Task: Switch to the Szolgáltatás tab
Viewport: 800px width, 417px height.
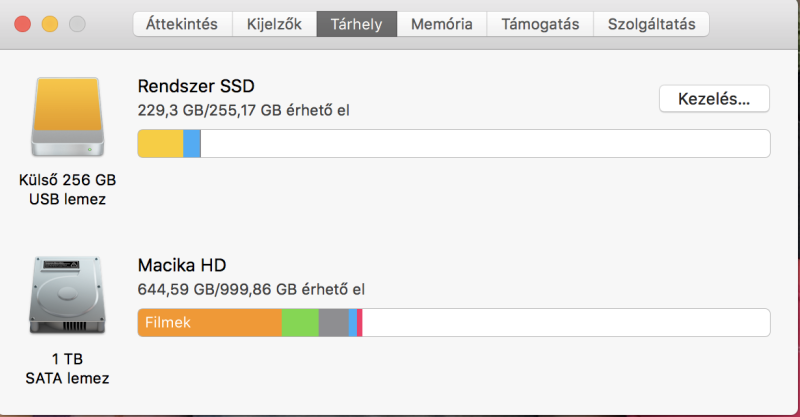Action: tap(652, 24)
